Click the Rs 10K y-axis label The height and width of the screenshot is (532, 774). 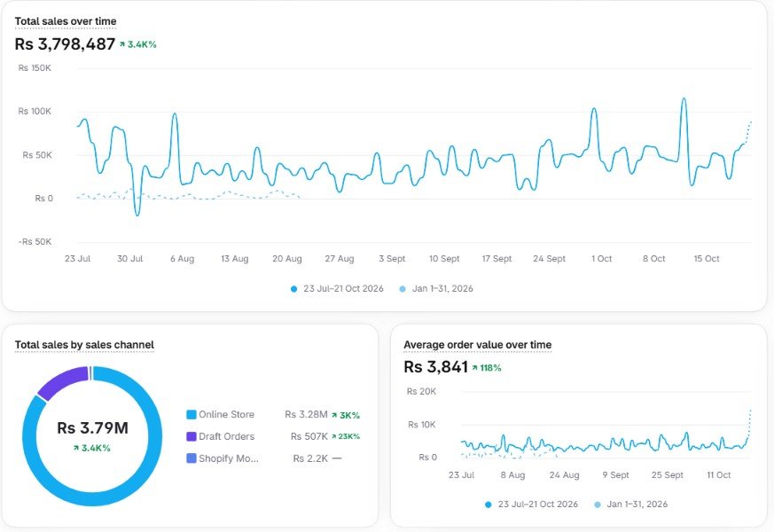[x=422, y=425]
